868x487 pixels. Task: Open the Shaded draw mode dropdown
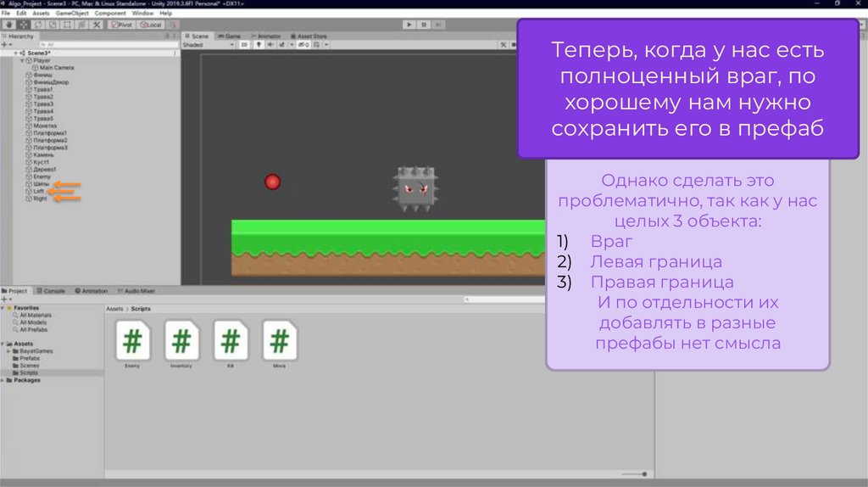click(x=209, y=45)
